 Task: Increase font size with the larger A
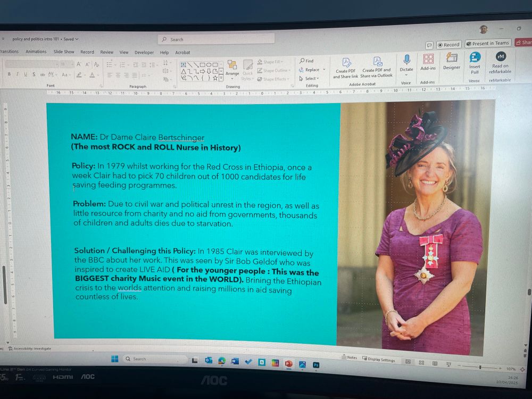point(79,64)
